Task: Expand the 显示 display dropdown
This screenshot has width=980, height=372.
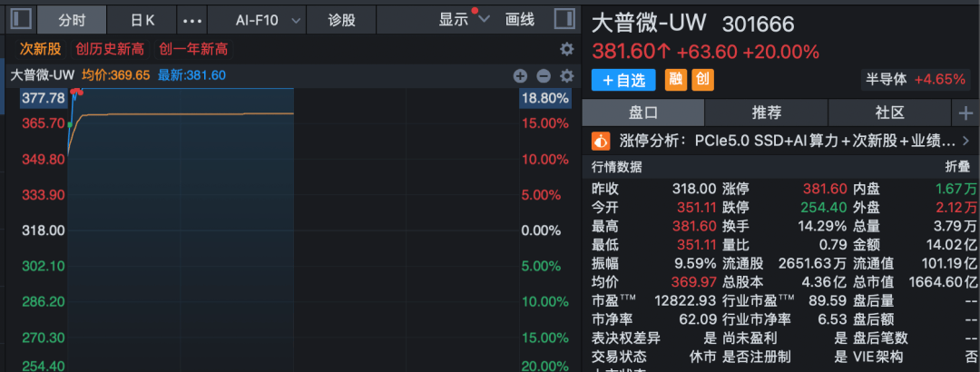Action: coord(463,19)
